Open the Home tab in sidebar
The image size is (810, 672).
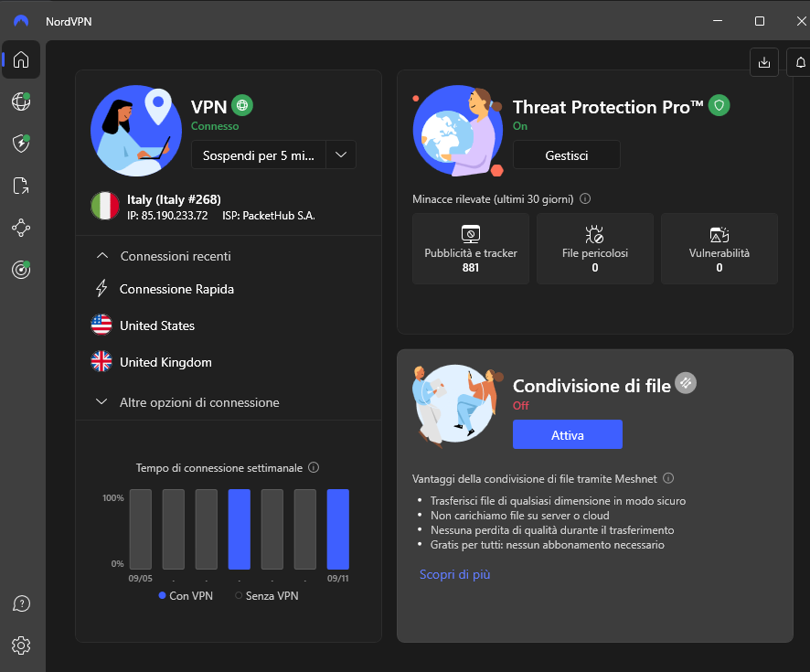click(20, 59)
